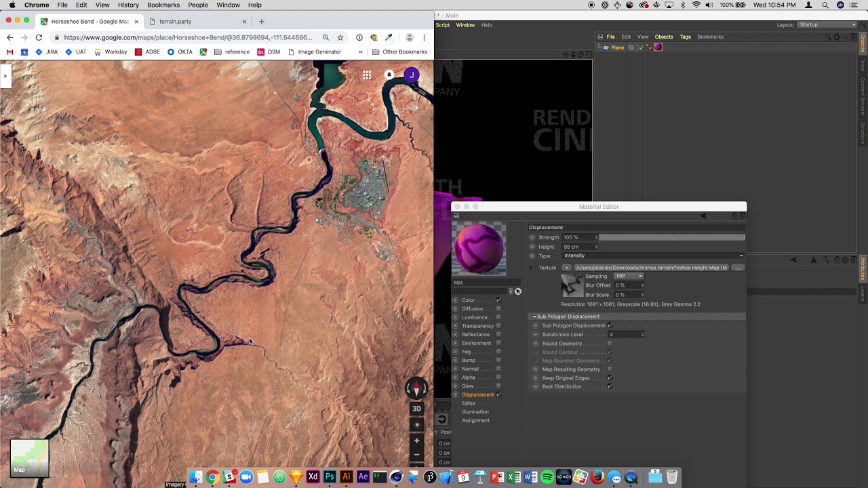The height and width of the screenshot is (488, 868).
Task: Select the Plane object
Action: click(617, 47)
